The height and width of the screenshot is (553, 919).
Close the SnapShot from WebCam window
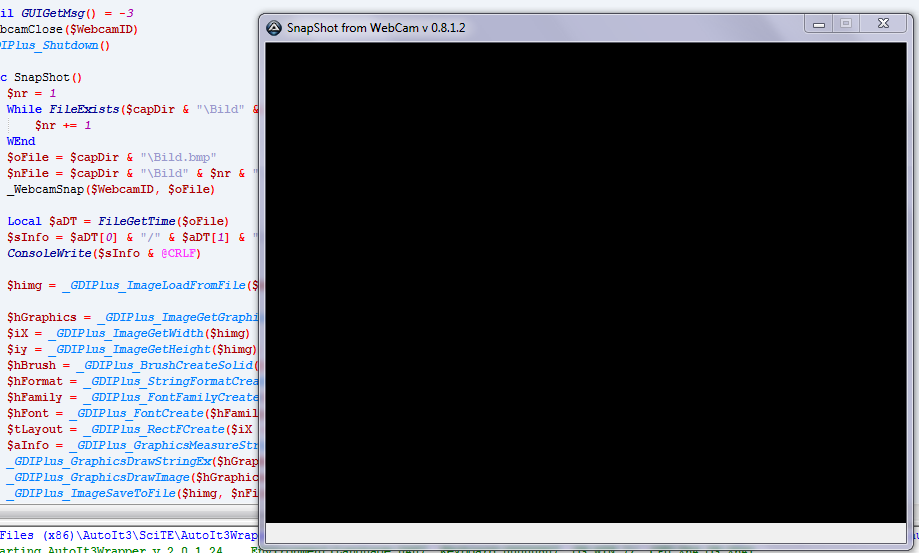click(883, 24)
